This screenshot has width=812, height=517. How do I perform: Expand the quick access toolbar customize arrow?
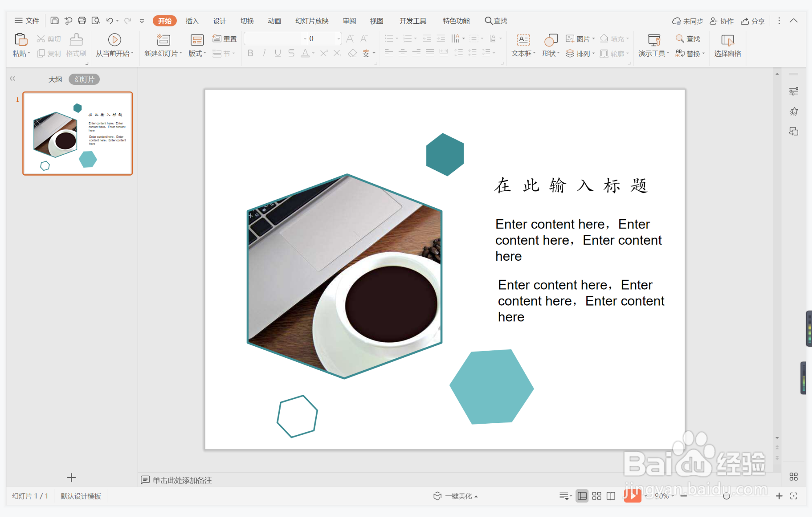tap(142, 21)
